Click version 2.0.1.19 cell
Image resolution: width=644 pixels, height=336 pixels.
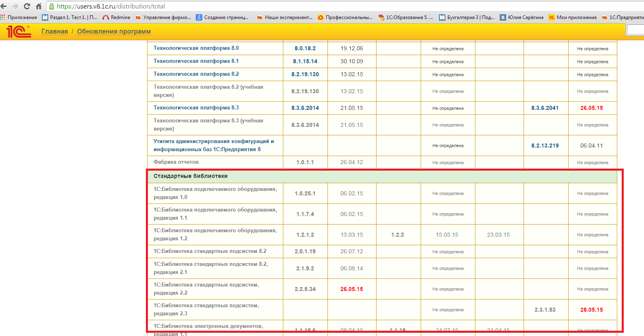click(305, 252)
